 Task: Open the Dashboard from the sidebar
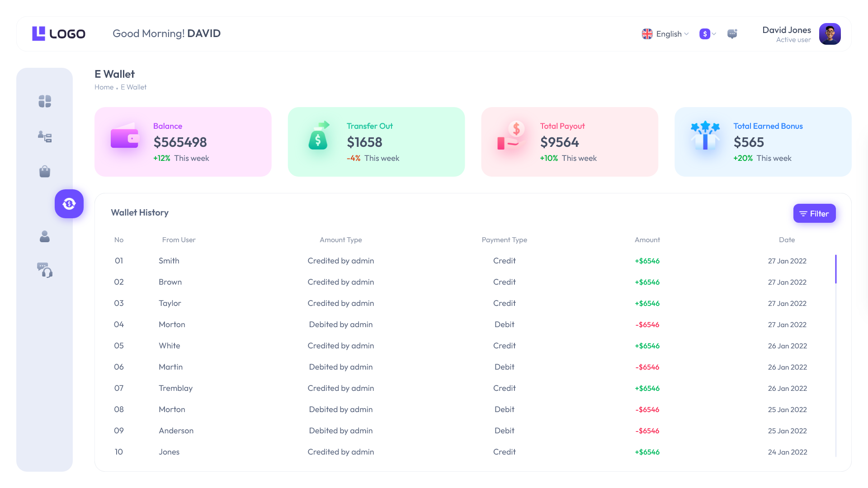click(x=44, y=101)
